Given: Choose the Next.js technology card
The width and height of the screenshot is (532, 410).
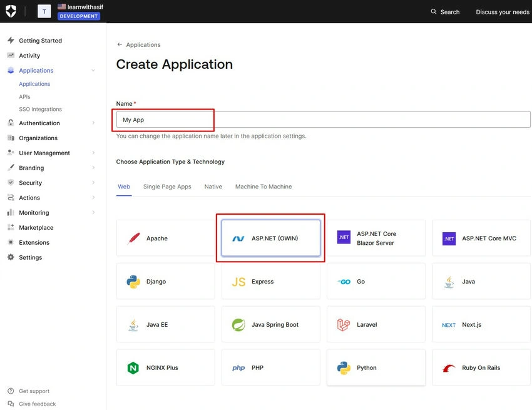Looking at the screenshot, I should pos(481,324).
